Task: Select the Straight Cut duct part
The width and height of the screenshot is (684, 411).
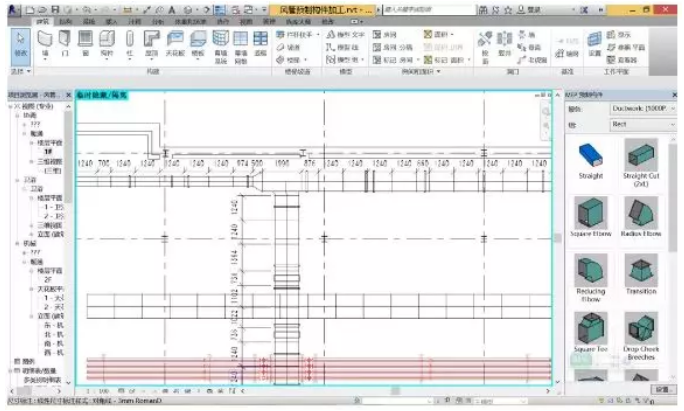Action: (x=641, y=162)
